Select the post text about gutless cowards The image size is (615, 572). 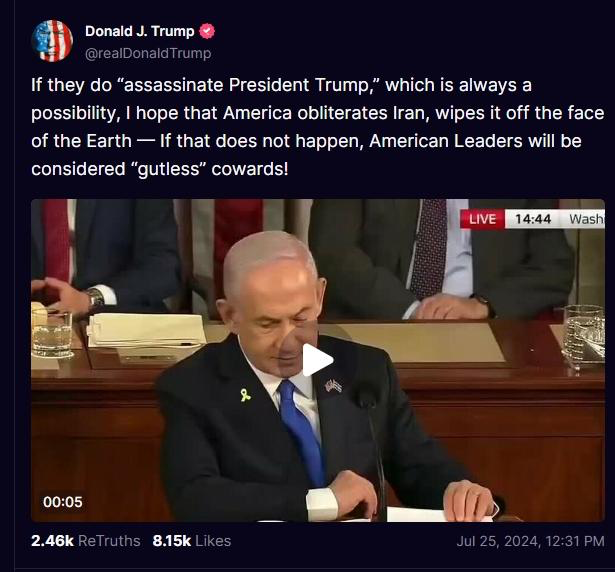click(317, 127)
